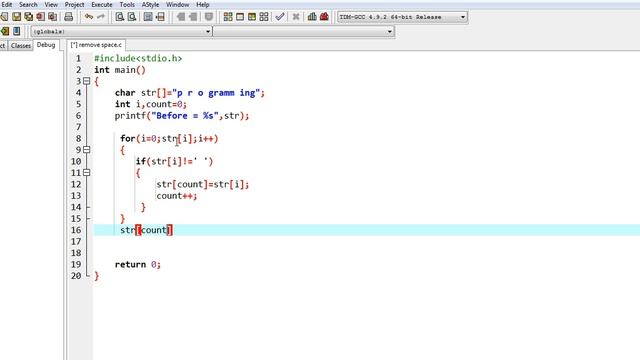The image size is (640, 360).
Task: Click the Stop execution X icon
Action: pos(296,17)
